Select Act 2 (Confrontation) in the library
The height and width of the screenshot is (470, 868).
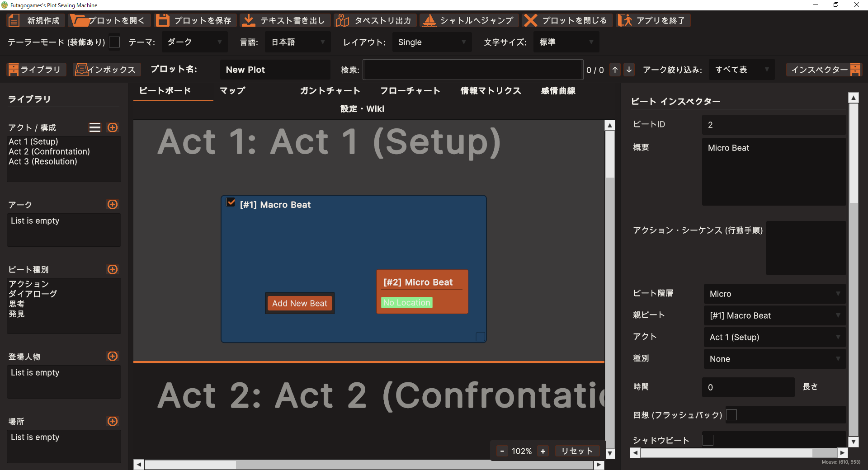[49, 151]
